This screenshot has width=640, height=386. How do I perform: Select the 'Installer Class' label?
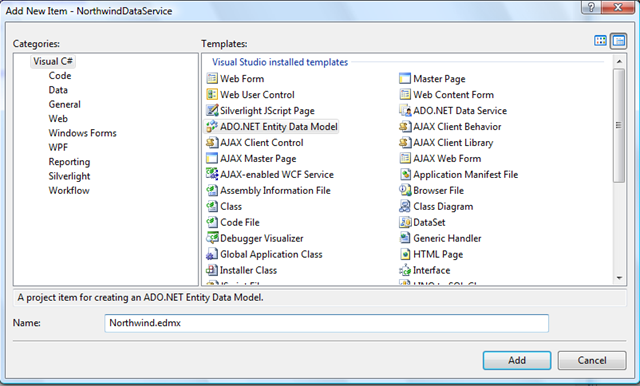248,270
